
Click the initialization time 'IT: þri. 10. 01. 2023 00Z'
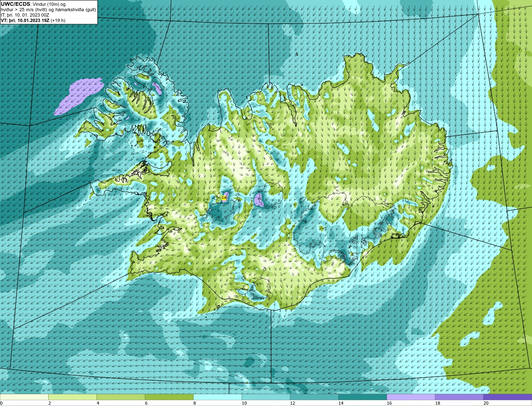pyautogui.click(x=25, y=15)
